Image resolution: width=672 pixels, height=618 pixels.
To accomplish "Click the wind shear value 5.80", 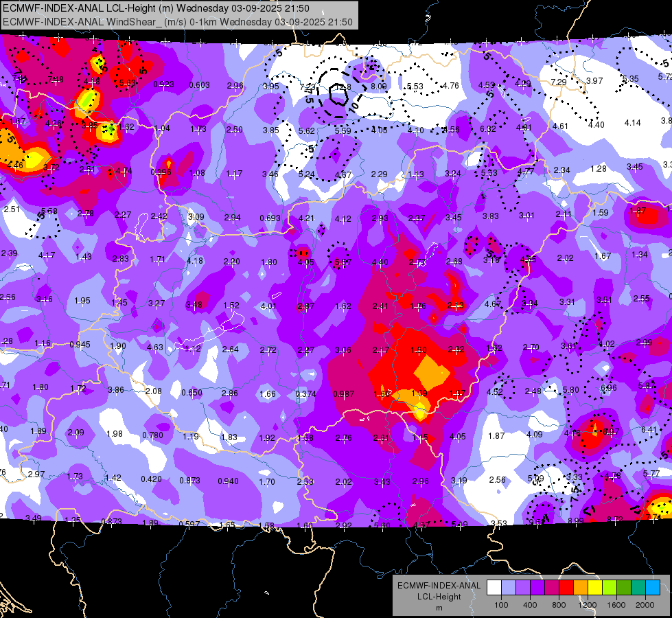I will click(x=571, y=390).
